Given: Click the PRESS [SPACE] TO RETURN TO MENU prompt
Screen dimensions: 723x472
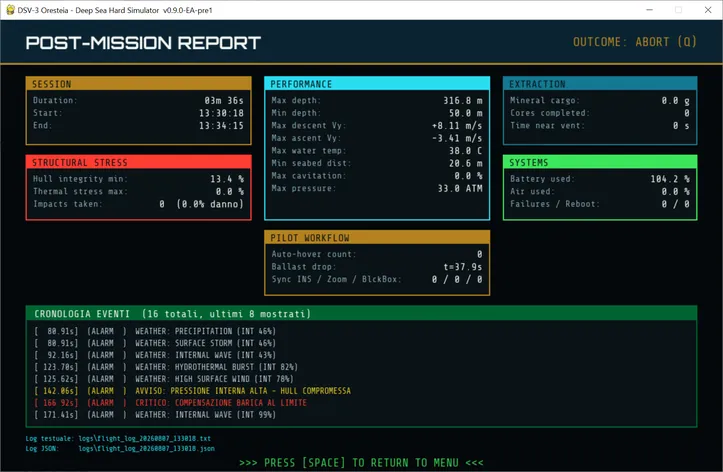Looking at the screenshot, I should pyautogui.click(x=361, y=462).
